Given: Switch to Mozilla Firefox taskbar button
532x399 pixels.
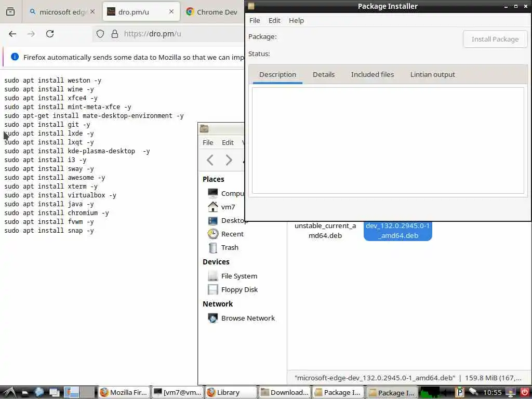Looking at the screenshot, I should click(x=124, y=393).
